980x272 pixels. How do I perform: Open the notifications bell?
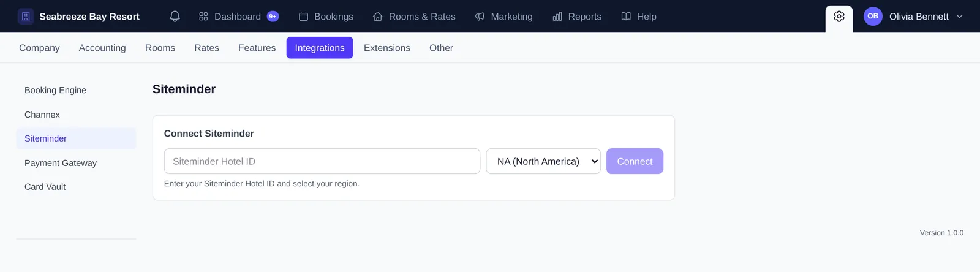coord(175,17)
